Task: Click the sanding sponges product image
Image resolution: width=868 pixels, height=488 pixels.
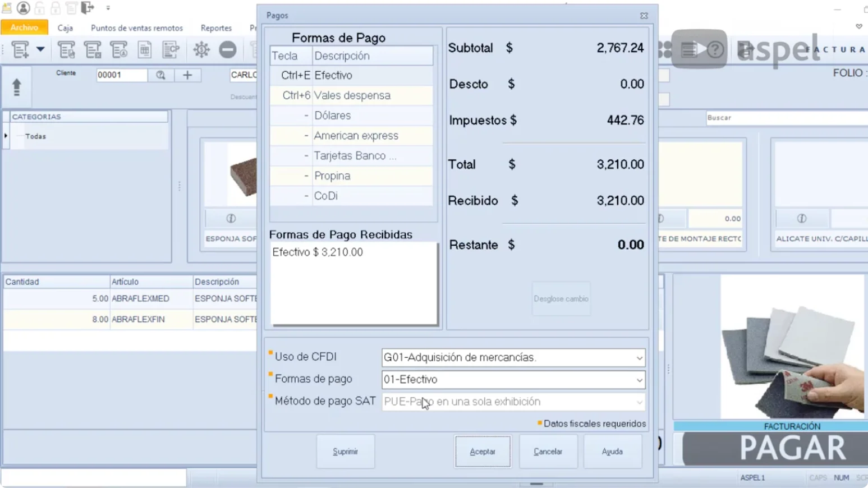Action: tap(792, 347)
